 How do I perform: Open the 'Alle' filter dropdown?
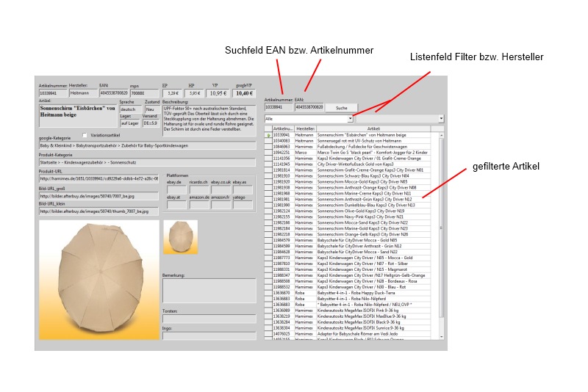coord(350,119)
